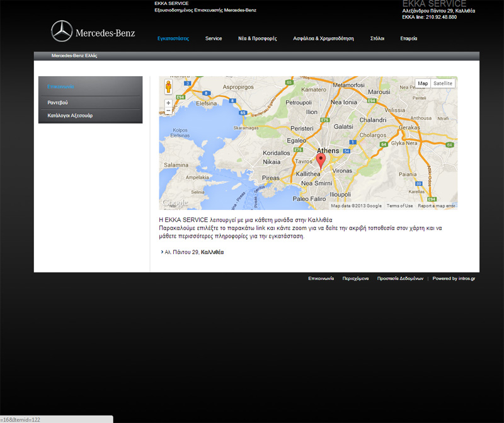
Task: Click the Google logo on the map
Action: point(175,203)
